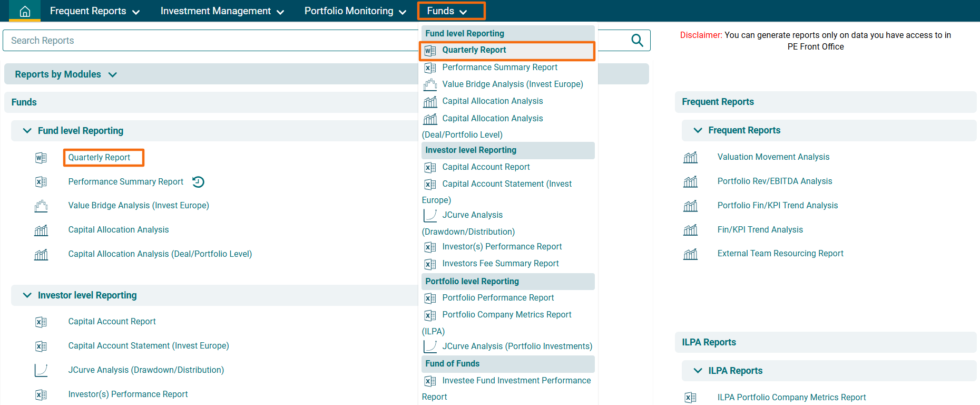Open the Portfolio Monitoring menu
The width and height of the screenshot is (980, 405).
[x=355, y=11]
